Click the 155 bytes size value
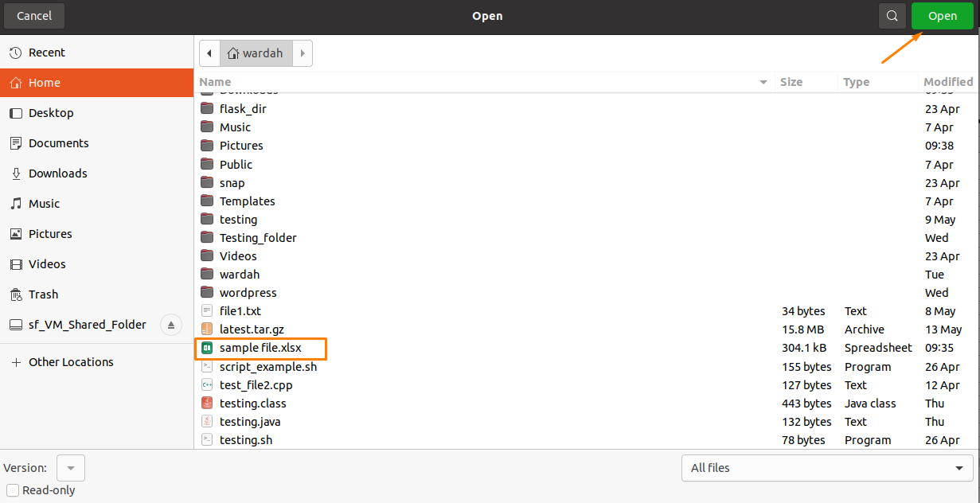The image size is (980, 503). [x=806, y=367]
